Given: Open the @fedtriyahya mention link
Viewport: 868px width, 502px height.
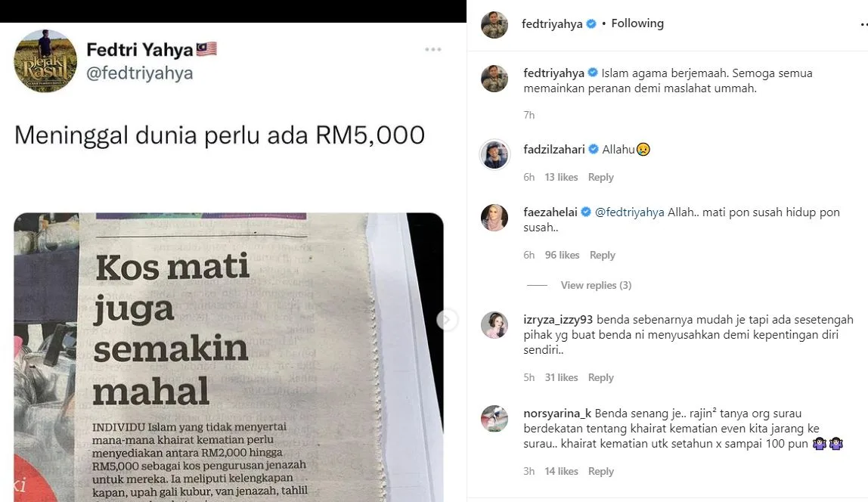Looking at the screenshot, I should 629,212.
